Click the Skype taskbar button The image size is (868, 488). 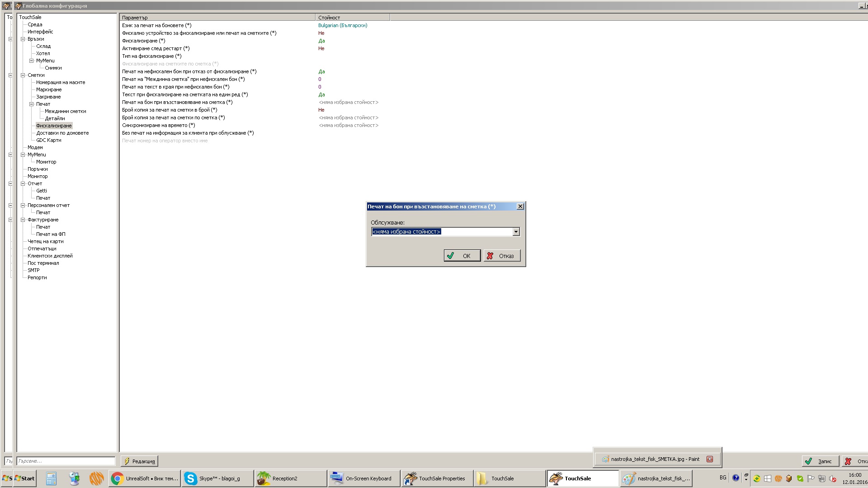click(217, 479)
